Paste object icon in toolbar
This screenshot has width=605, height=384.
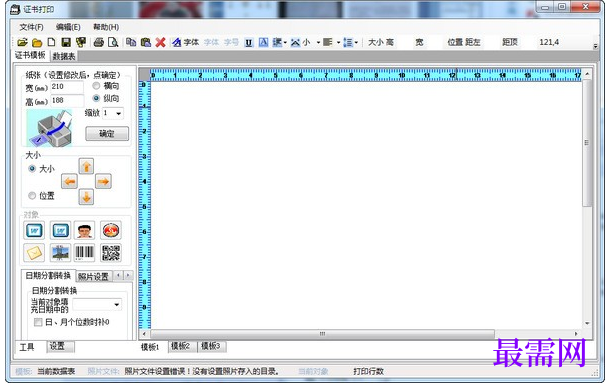pos(146,42)
